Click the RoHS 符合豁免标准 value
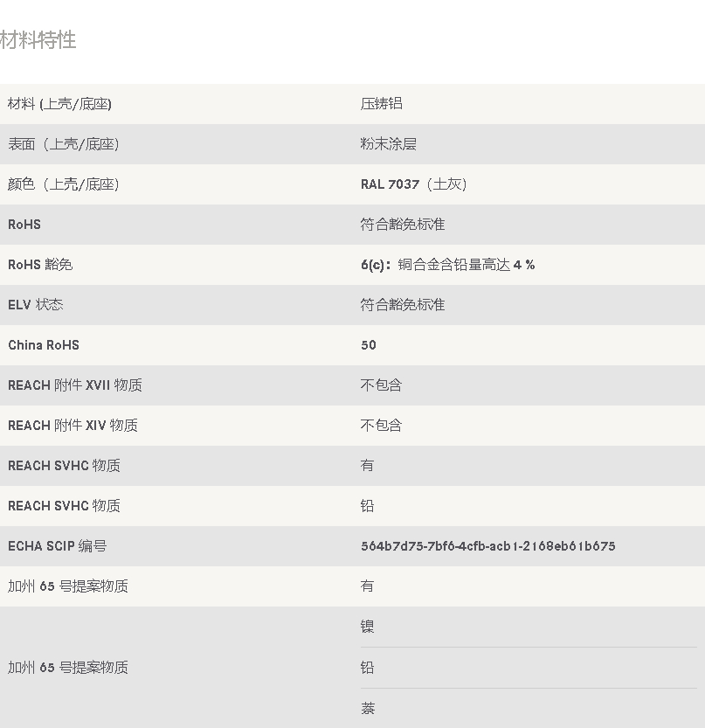705x728 pixels. pos(402,225)
